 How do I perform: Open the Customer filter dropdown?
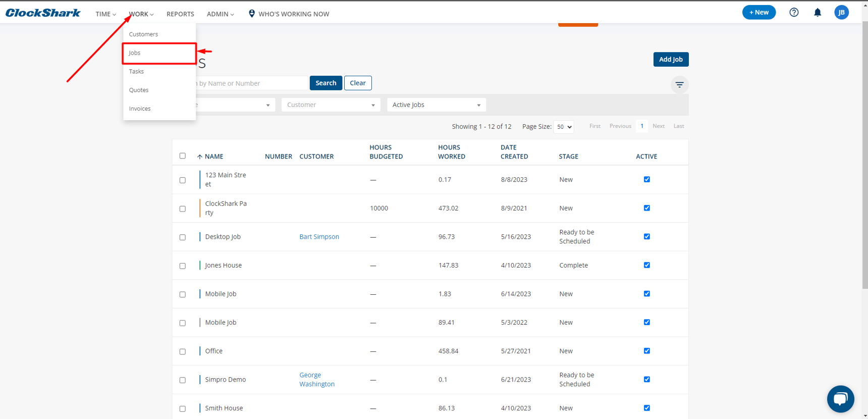tap(331, 105)
